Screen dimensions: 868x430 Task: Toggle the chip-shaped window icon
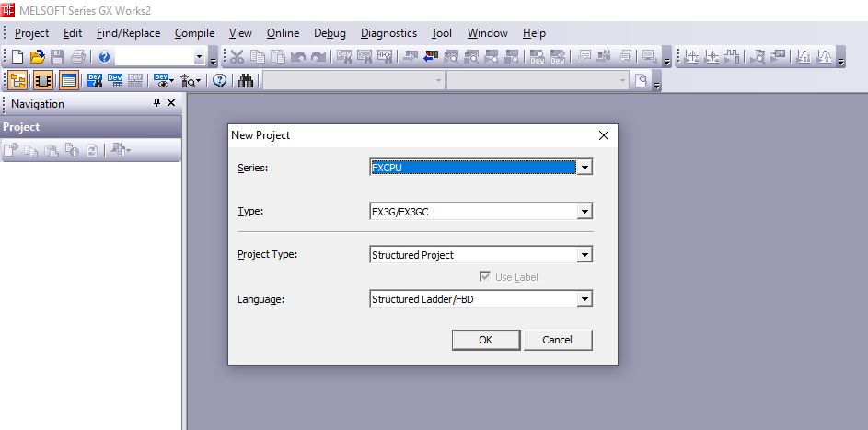pyautogui.click(x=43, y=81)
